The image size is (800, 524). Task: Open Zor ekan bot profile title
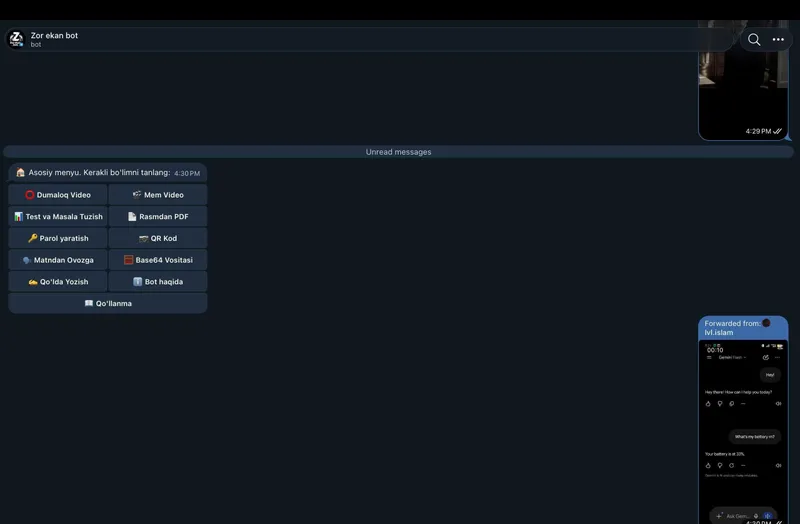click(x=54, y=35)
